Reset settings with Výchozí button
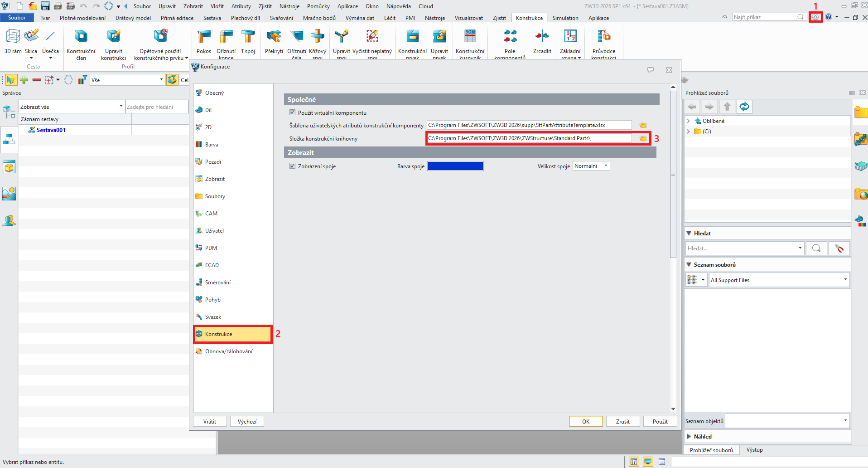Screen dimensions: 868x468 [x=247, y=422]
